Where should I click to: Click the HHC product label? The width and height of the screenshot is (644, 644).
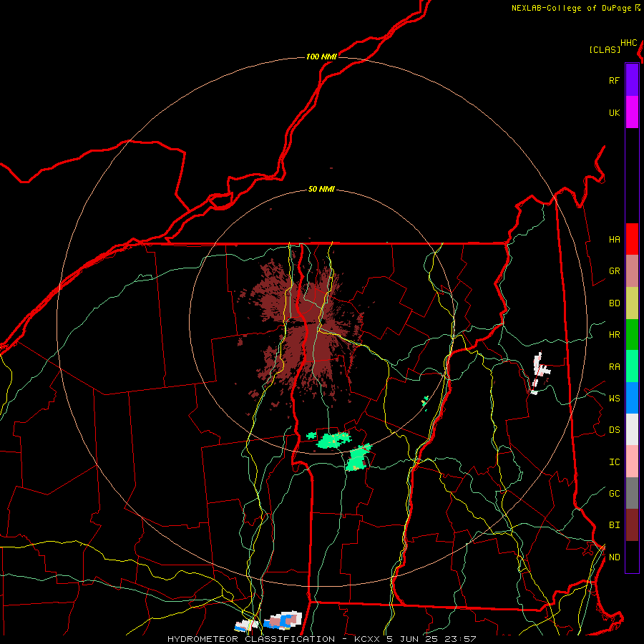coord(629,43)
